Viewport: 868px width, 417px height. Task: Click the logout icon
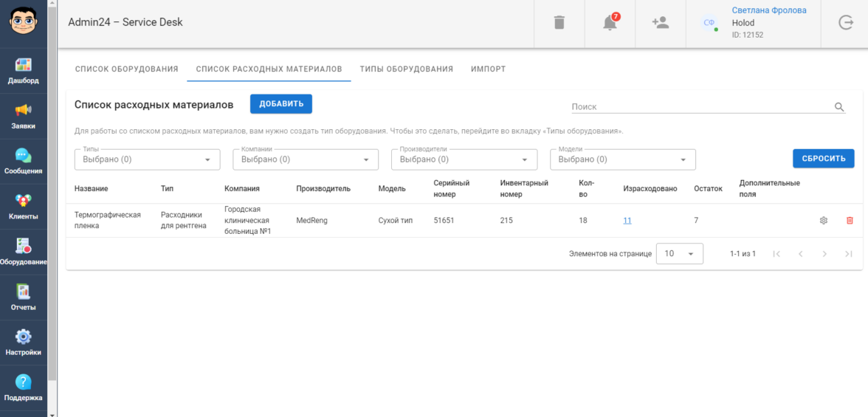(x=846, y=23)
